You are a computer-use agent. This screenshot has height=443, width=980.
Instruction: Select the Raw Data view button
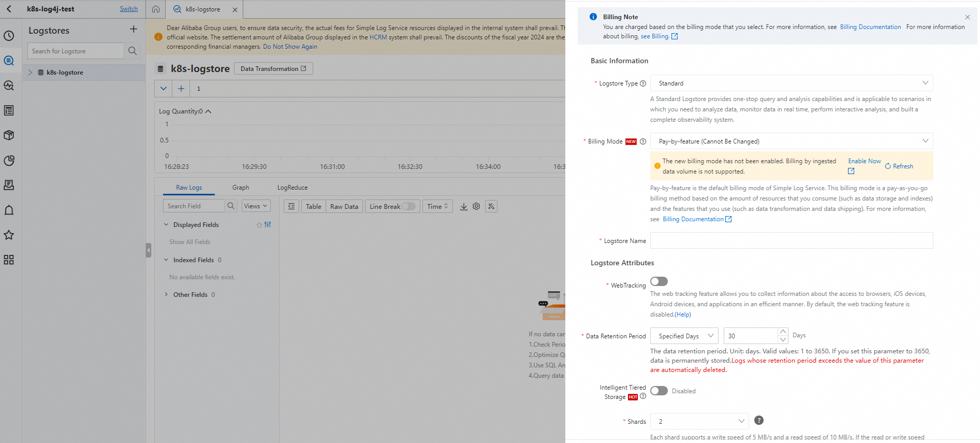click(344, 206)
